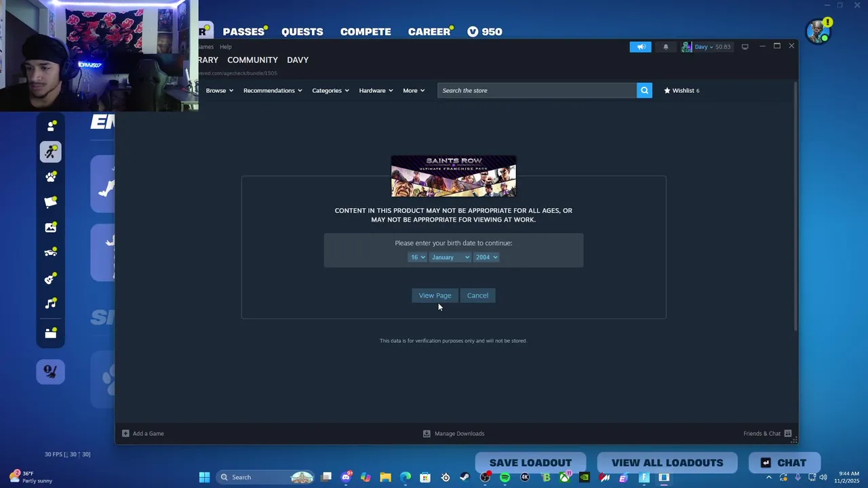Click View Page button
This screenshot has height=488, width=868.
point(435,296)
